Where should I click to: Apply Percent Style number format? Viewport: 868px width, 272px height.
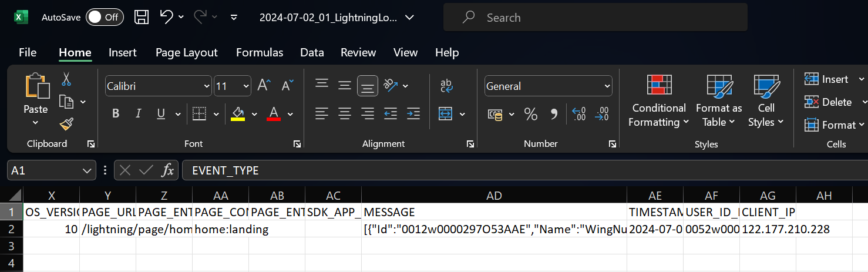tap(530, 114)
